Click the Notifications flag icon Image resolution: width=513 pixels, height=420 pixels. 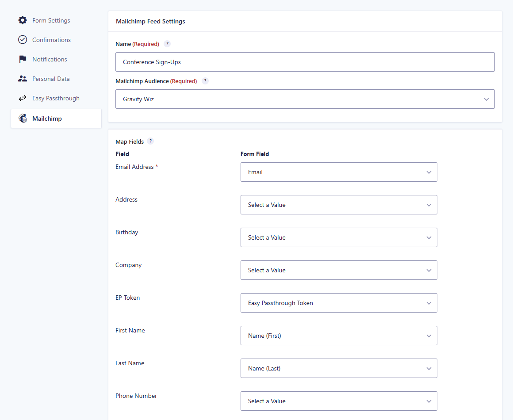click(x=23, y=59)
